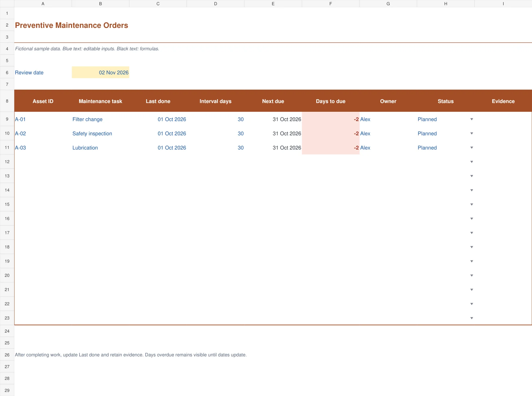Expand the Status dropdown in row 20

tap(472, 275)
